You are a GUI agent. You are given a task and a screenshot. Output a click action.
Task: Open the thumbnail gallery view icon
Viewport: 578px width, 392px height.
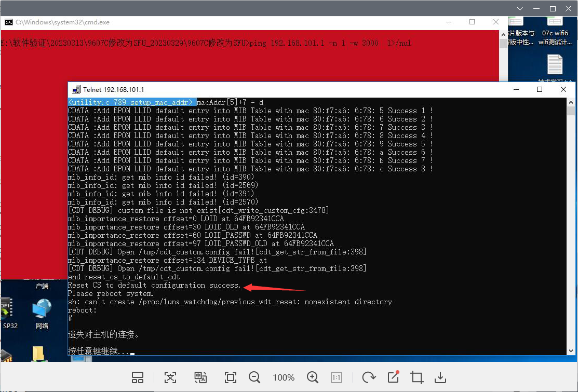pyautogui.click(x=138, y=377)
